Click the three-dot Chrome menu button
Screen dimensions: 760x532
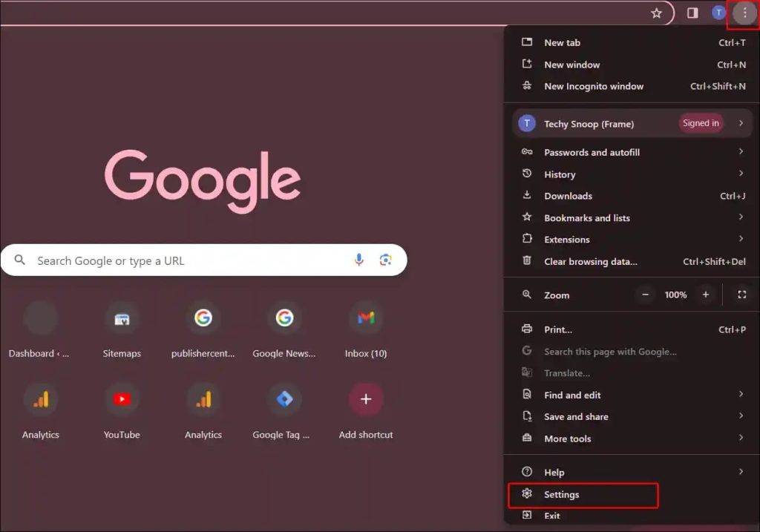[x=744, y=13]
